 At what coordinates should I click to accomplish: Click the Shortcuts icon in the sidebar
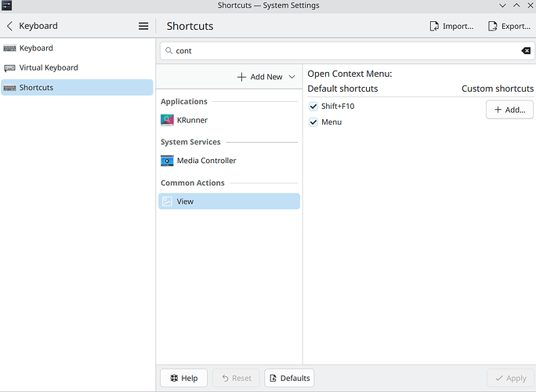tap(9, 88)
